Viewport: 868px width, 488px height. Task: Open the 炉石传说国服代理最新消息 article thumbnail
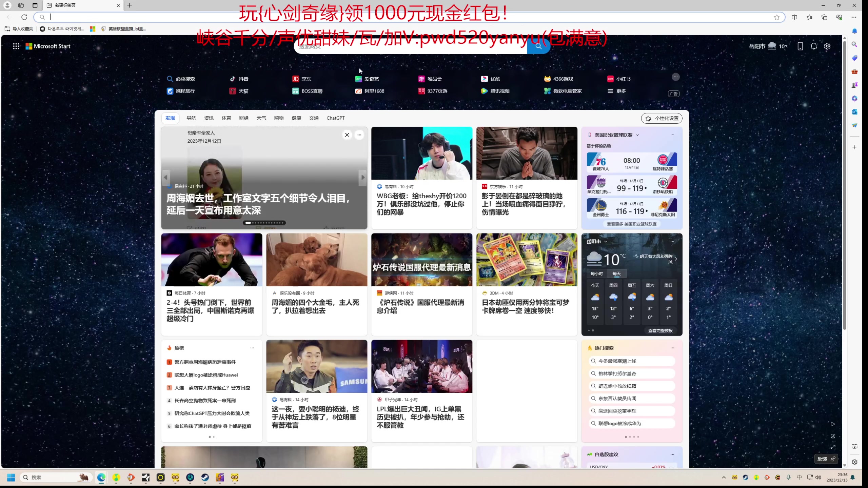(x=421, y=260)
